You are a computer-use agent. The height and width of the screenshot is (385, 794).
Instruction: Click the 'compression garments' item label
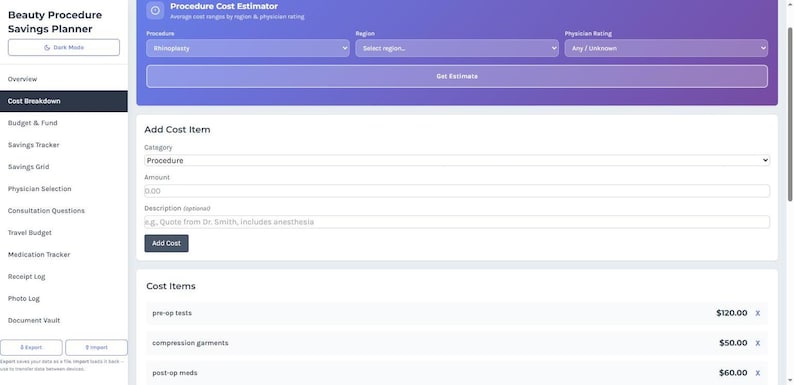click(190, 343)
